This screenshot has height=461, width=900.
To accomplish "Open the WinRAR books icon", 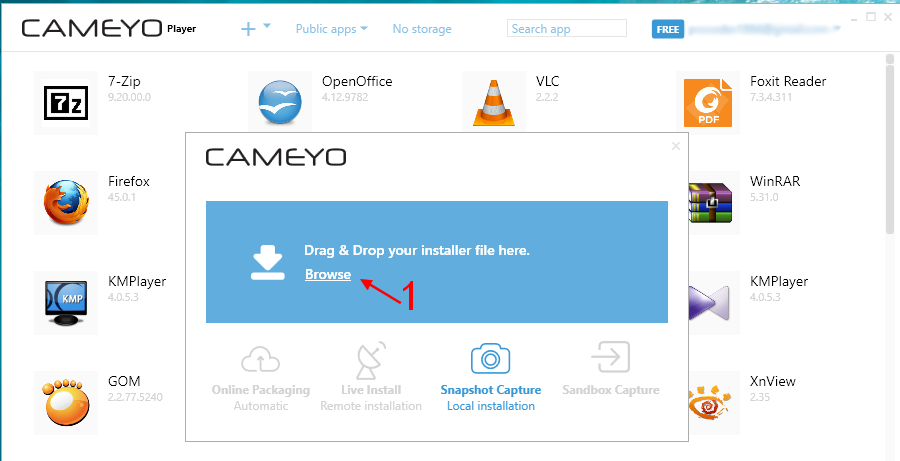I will click(711, 203).
